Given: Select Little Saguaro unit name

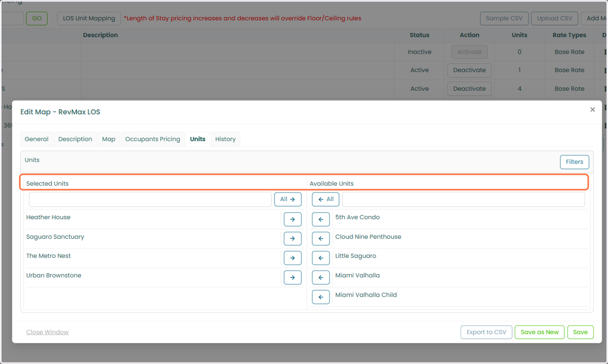Looking at the screenshot, I should coord(356,256).
